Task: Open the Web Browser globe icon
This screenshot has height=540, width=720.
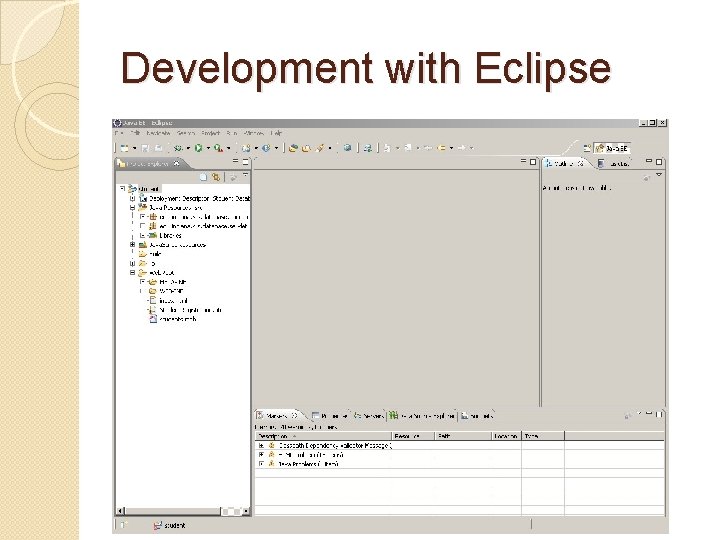Action: point(348,148)
